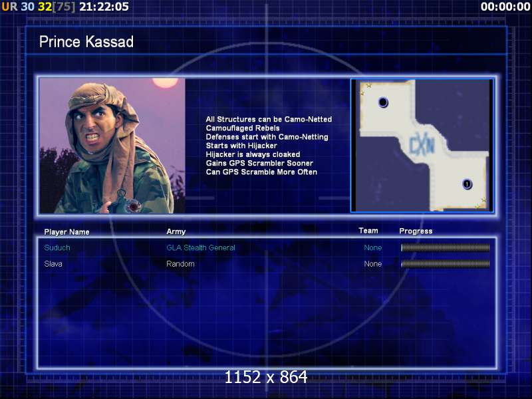The height and width of the screenshot is (399, 532).
Task: Click the 'All Structures can be Camo-Netted' line
Action: (x=269, y=120)
